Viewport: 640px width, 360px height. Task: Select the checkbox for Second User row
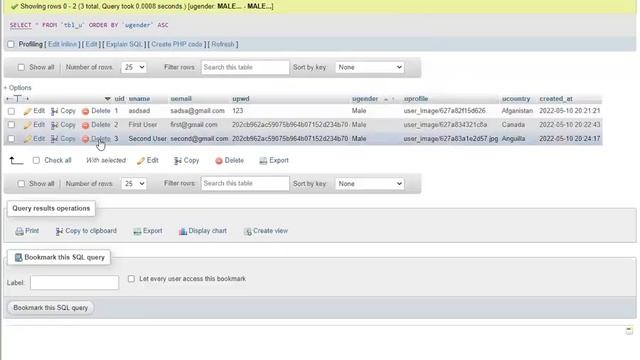[x=11, y=139]
